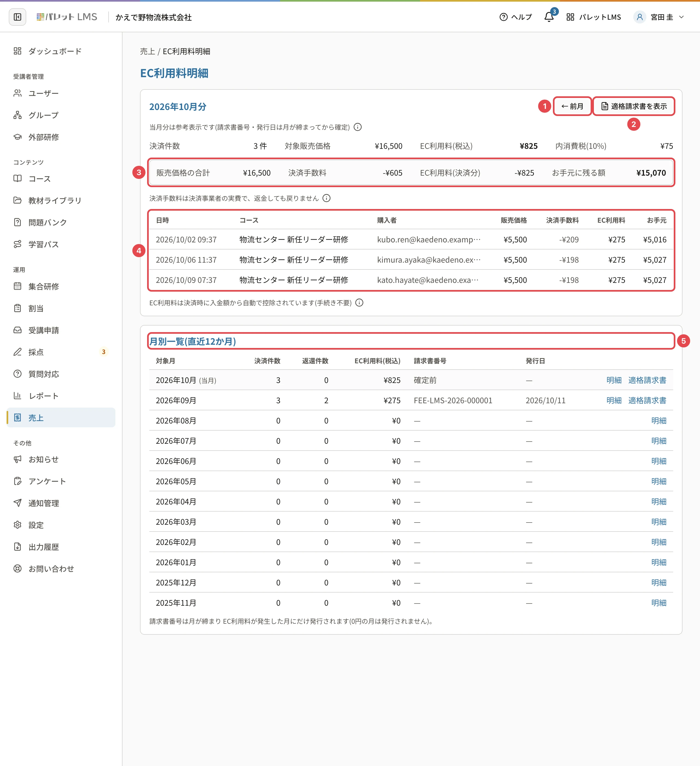Click the 宮田 圭 user avatar

[x=640, y=17]
